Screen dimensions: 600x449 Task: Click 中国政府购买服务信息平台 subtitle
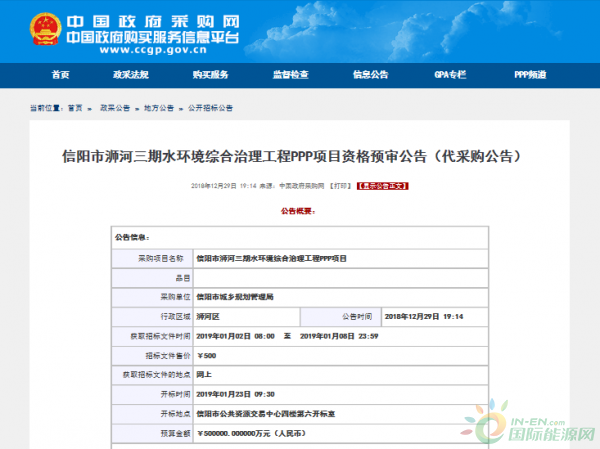coord(153,38)
